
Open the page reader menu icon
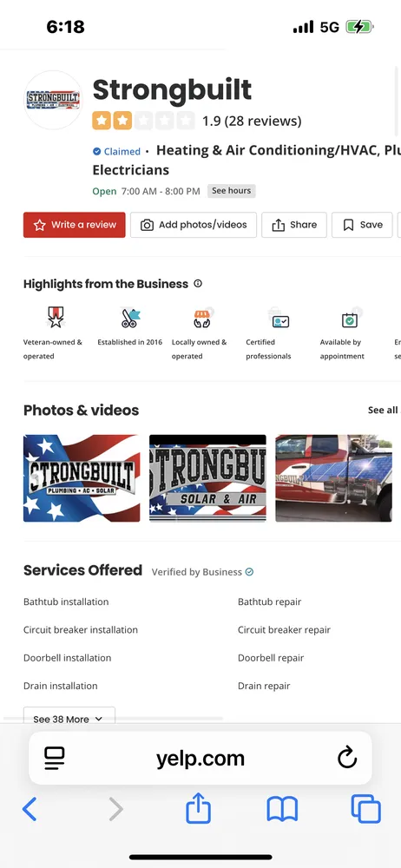click(x=55, y=758)
